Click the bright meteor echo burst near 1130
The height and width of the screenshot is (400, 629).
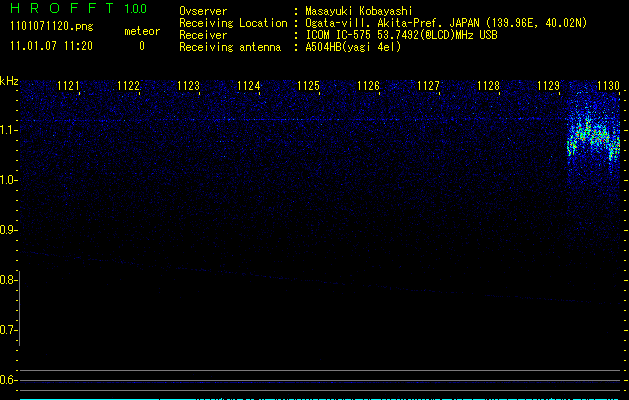click(x=593, y=138)
